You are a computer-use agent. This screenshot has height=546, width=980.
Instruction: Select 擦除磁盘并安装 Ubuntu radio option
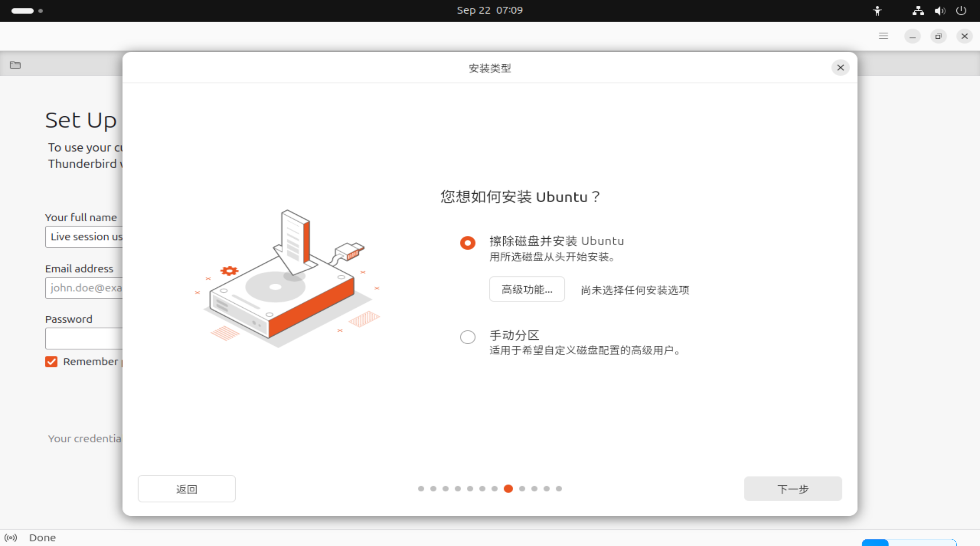pyautogui.click(x=468, y=242)
